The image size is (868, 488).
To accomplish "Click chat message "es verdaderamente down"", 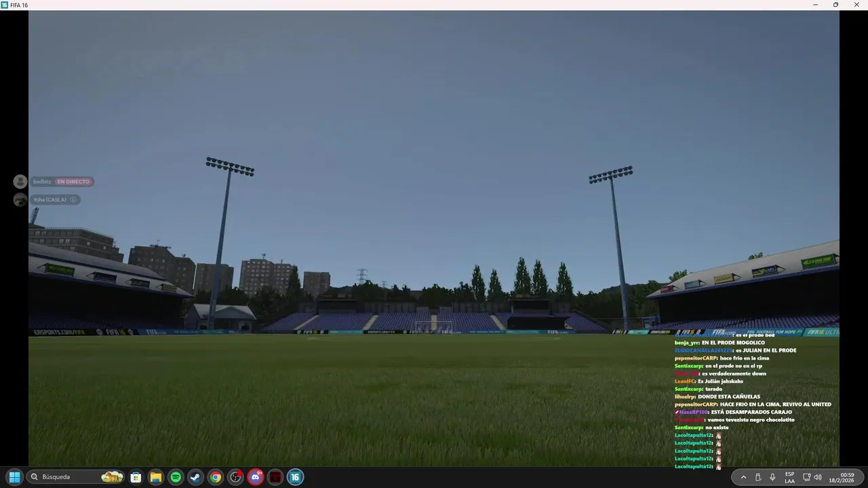I will (734, 373).
